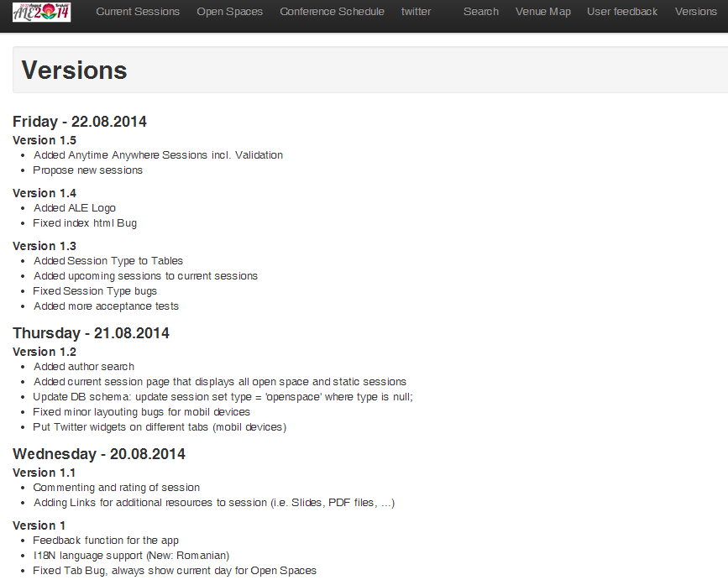This screenshot has width=728, height=580.
Task: Click the Version 1.3 subheading
Action: (x=45, y=246)
